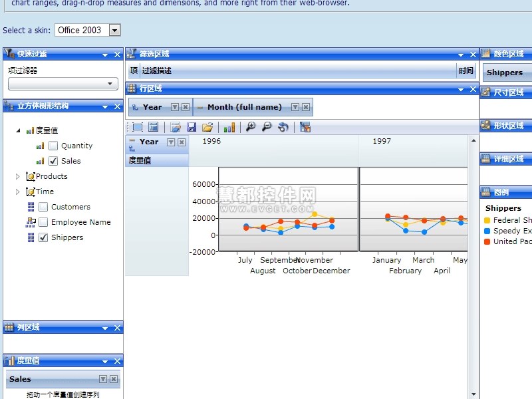The image size is (532, 399).
Task: Click filter icon on Year row-area chip
Action: 175,107
